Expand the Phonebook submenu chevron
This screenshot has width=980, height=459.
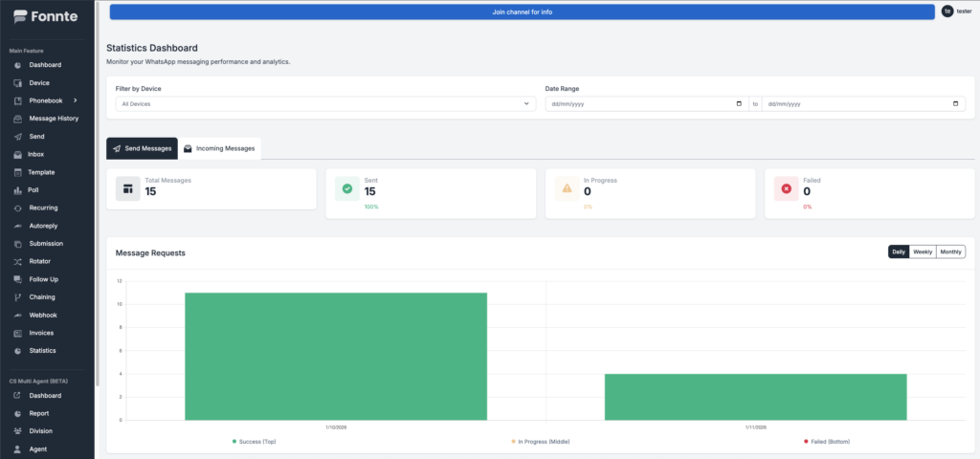[76, 100]
